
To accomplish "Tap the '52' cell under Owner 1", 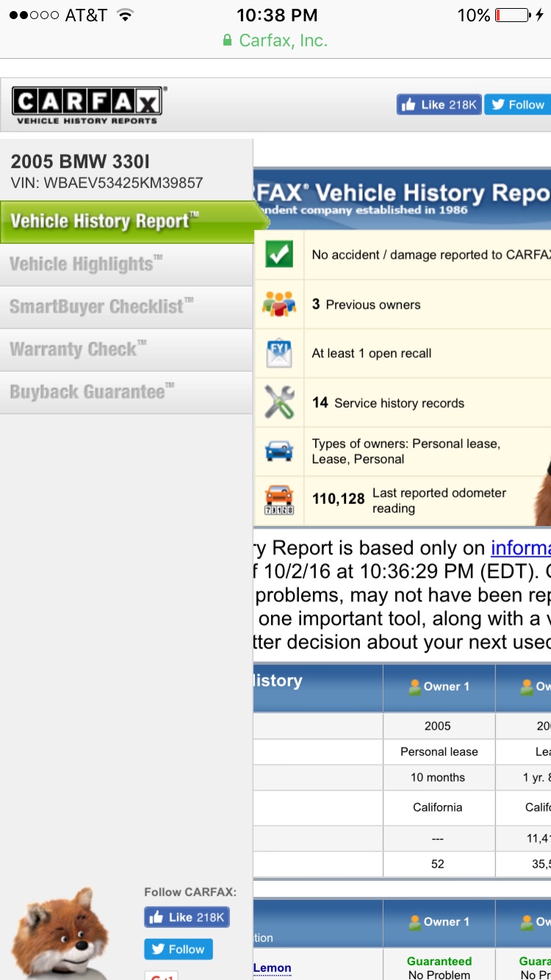I will click(438, 864).
